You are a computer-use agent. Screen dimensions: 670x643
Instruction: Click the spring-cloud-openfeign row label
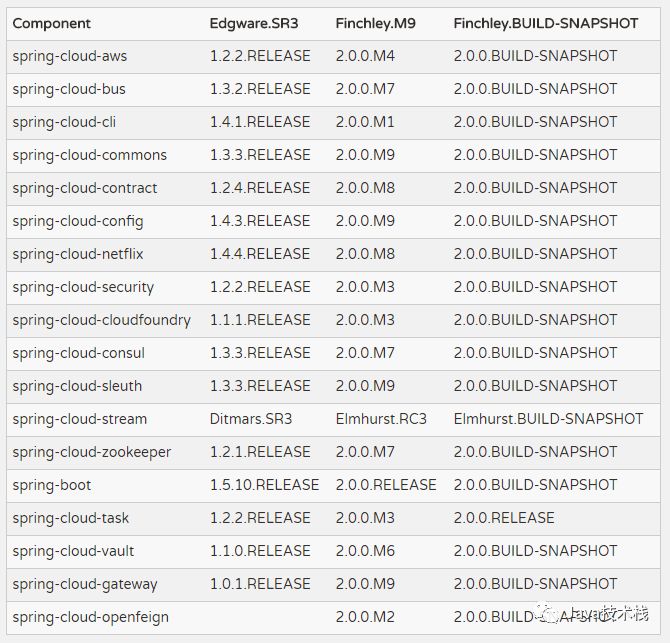(x=91, y=617)
